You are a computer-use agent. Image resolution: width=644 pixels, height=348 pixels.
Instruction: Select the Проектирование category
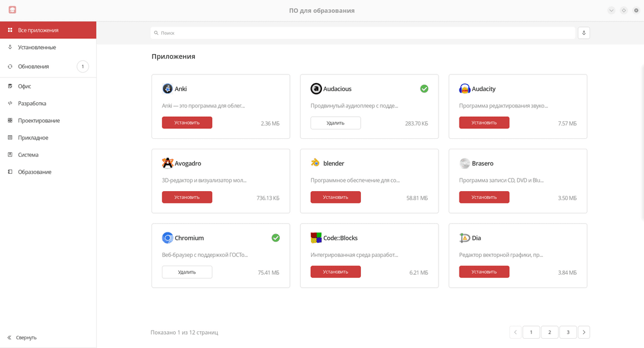pyautogui.click(x=48, y=120)
